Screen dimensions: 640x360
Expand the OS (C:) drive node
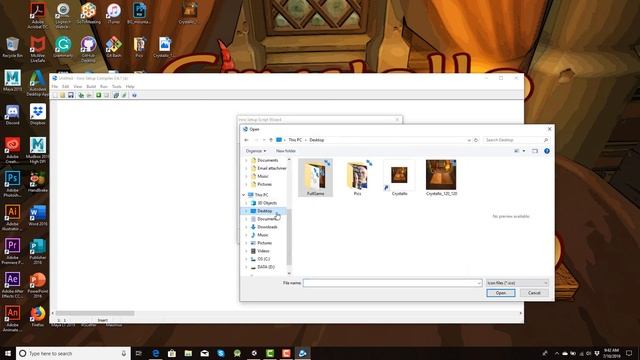pyautogui.click(x=246, y=259)
